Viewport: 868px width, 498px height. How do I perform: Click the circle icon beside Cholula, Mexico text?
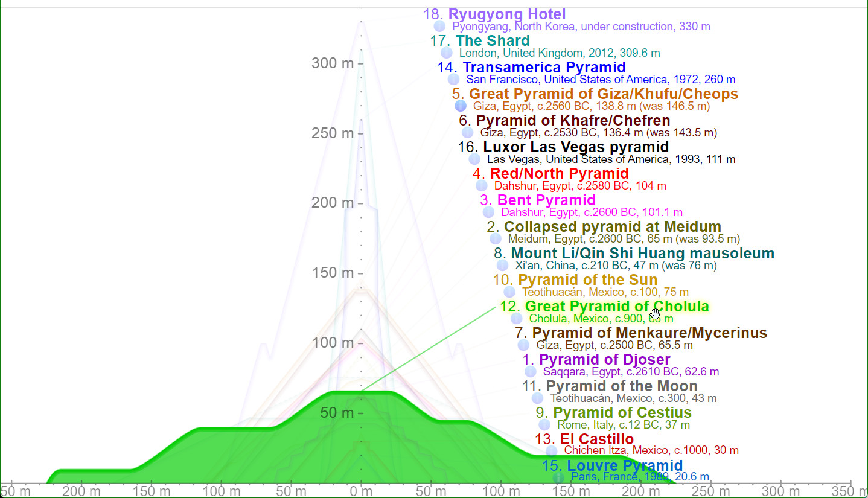[516, 319]
